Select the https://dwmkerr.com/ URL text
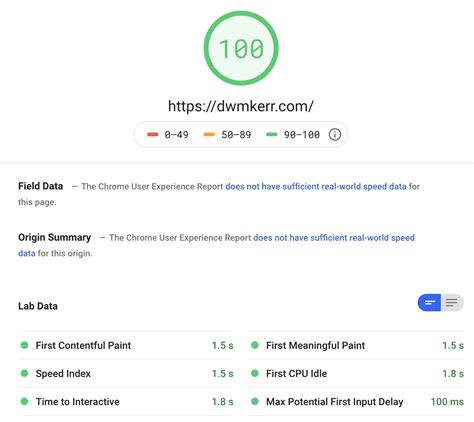 [241, 106]
